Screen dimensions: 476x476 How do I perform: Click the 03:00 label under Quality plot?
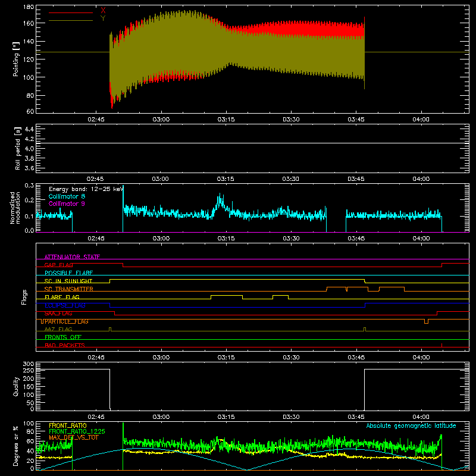161,417
